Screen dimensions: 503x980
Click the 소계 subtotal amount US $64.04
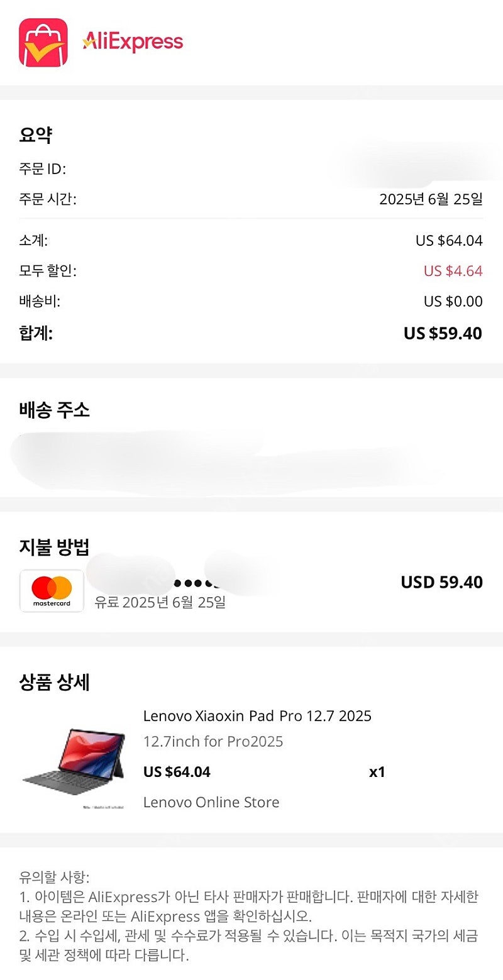tap(449, 241)
